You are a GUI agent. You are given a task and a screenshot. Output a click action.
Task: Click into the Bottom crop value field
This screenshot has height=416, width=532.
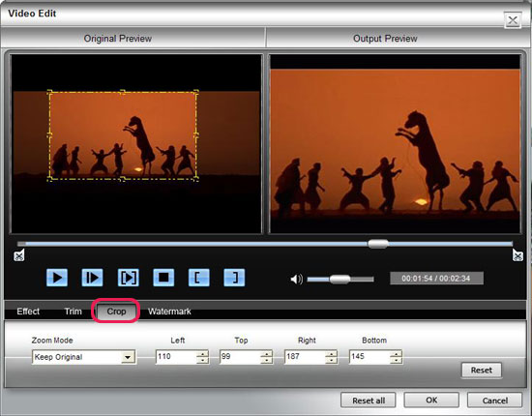(369, 357)
